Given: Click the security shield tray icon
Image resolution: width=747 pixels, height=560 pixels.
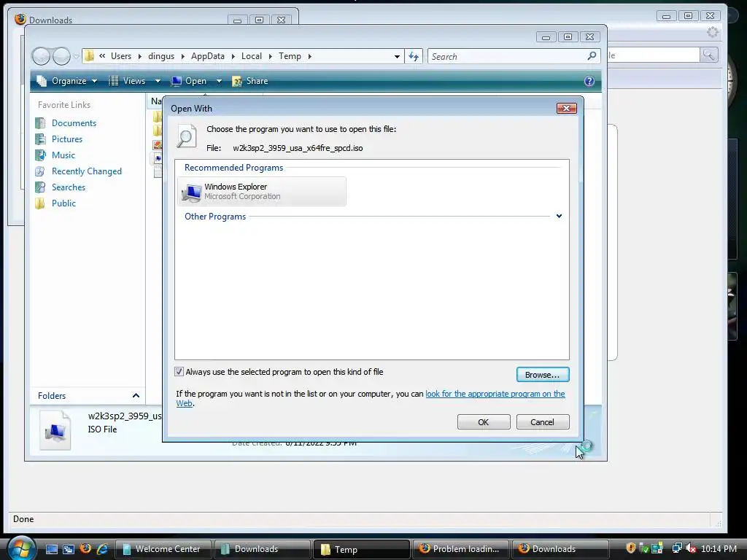Looking at the screenshot, I should coord(631,548).
